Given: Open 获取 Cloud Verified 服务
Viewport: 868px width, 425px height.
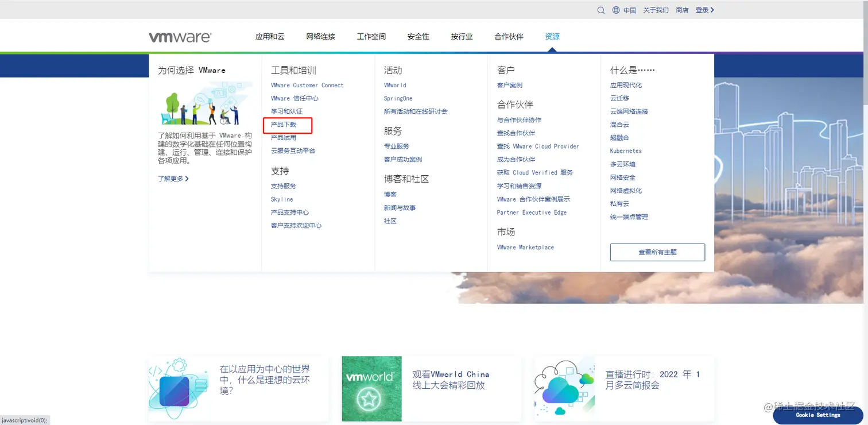Looking at the screenshot, I should [535, 172].
